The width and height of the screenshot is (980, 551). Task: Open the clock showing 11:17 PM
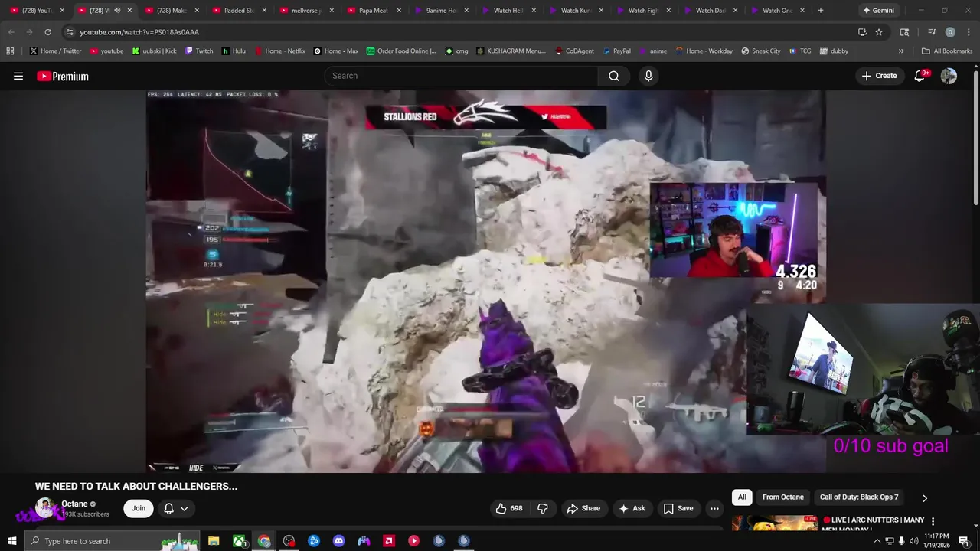point(936,541)
